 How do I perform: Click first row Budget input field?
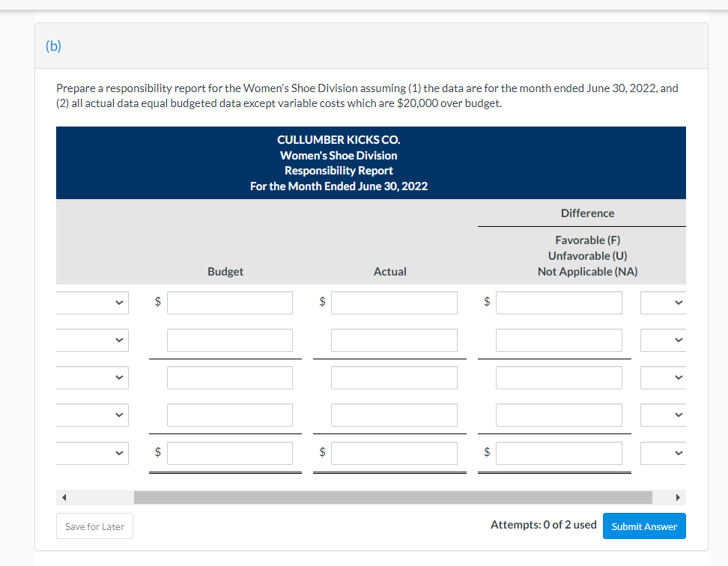(x=230, y=302)
